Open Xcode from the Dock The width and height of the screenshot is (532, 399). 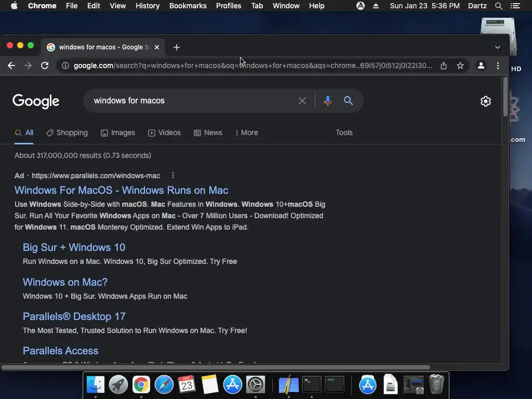tap(288, 384)
